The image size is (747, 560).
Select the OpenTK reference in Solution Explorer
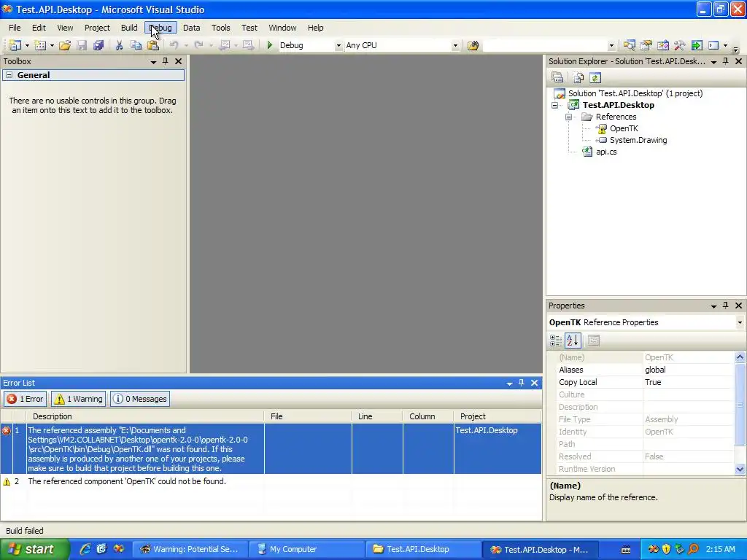coord(624,128)
